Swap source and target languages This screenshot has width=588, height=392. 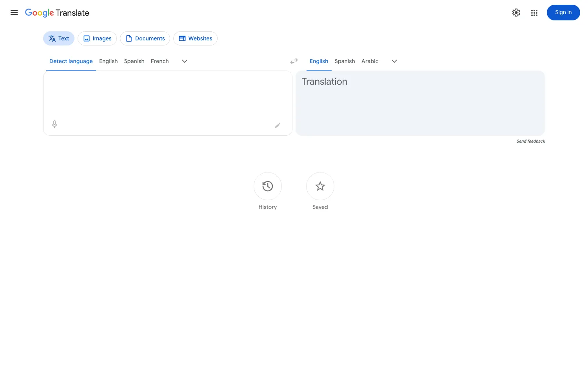pos(294,61)
